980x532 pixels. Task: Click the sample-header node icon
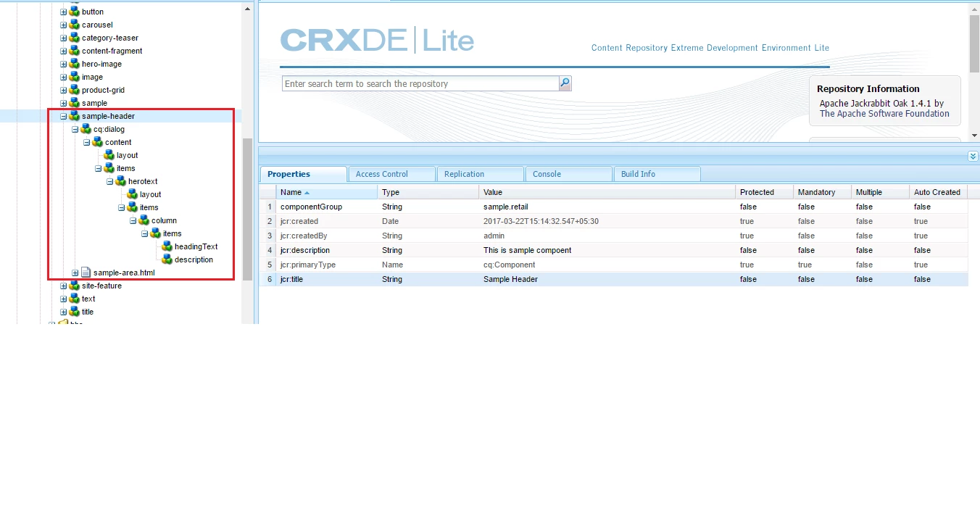click(x=74, y=116)
